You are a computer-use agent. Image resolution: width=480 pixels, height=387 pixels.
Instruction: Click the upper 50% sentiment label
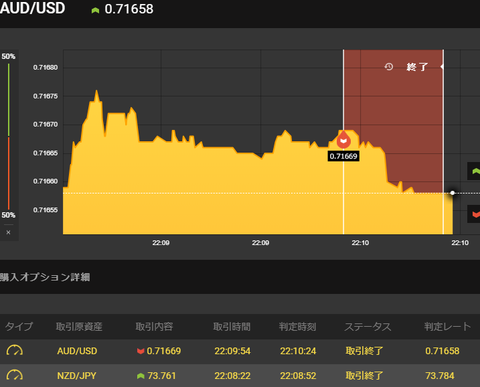(x=8, y=56)
